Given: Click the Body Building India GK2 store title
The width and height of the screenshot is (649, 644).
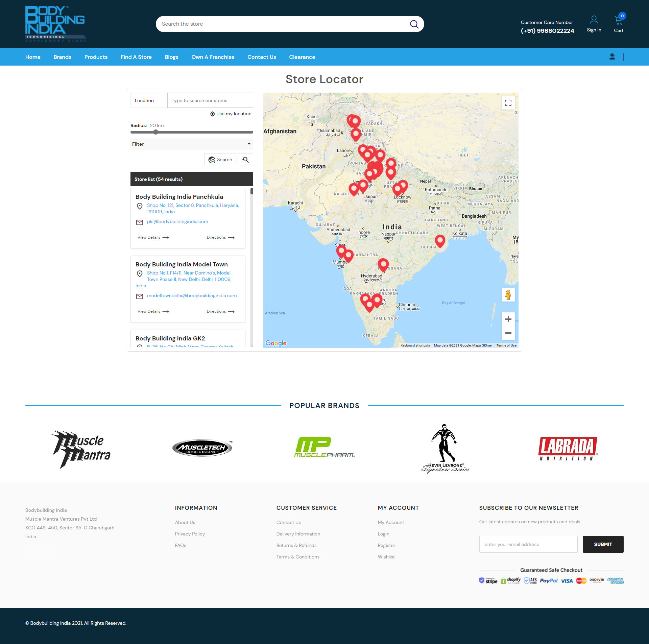Looking at the screenshot, I should (x=170, y=338).
